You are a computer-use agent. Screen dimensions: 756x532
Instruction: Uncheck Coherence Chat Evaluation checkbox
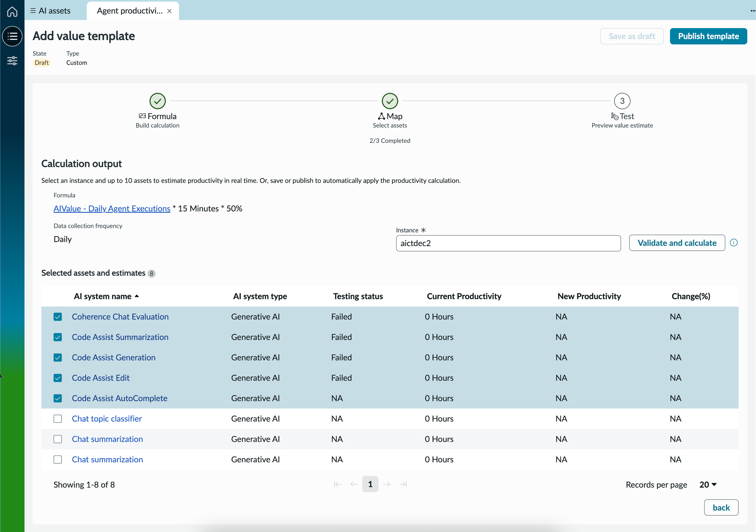pos(58,317)
